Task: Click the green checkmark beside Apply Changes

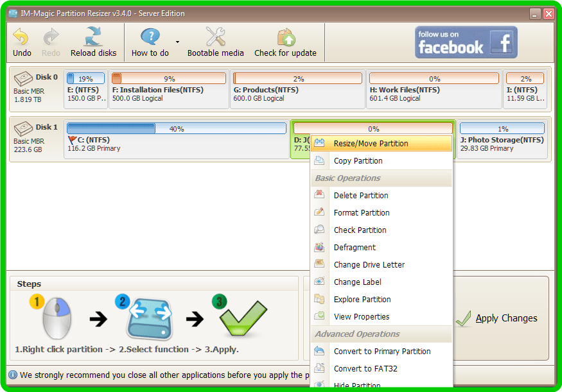Action: click(x=464, y=318)
